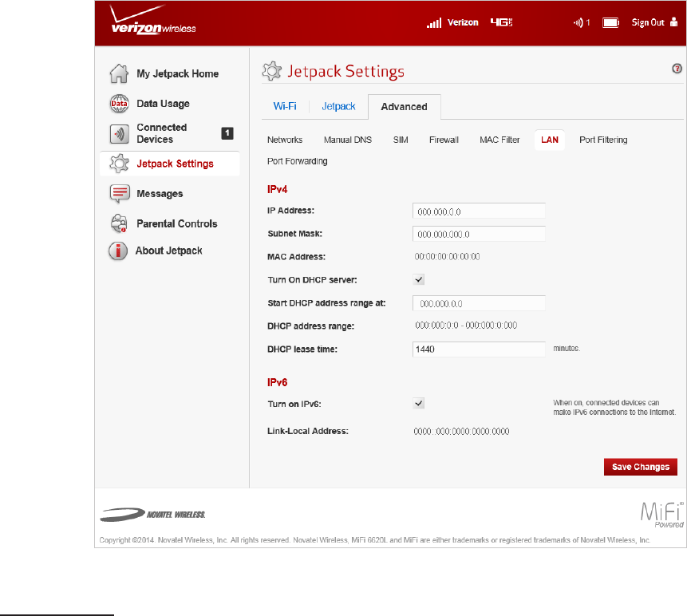Click the battery status icon

[610, 23]
